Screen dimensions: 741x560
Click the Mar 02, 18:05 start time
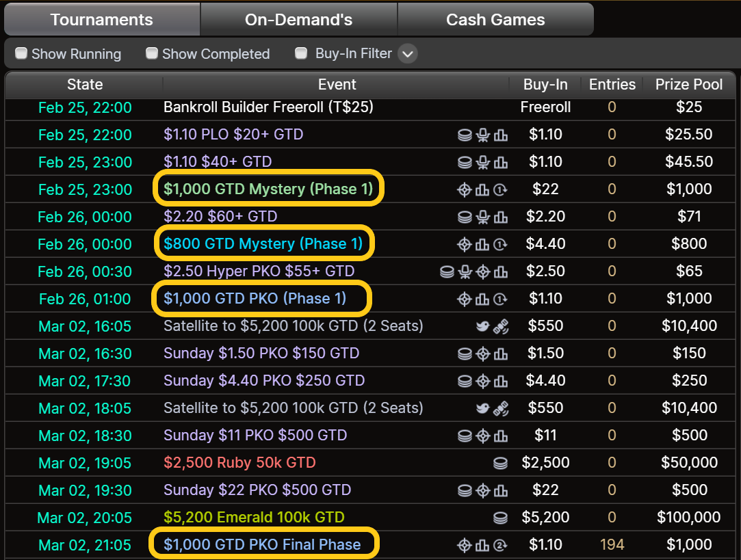pos(85,409)
